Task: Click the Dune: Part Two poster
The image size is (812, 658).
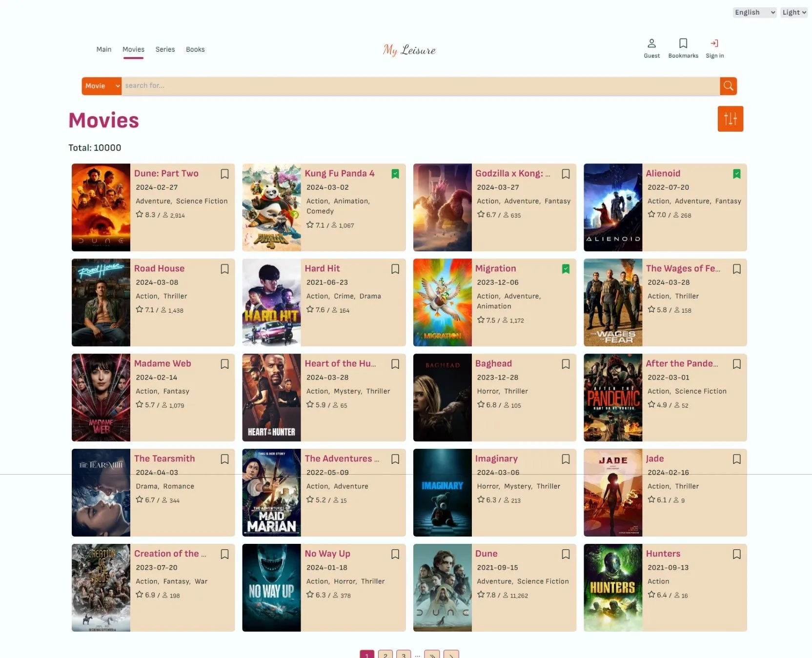Action: point(101,207)
